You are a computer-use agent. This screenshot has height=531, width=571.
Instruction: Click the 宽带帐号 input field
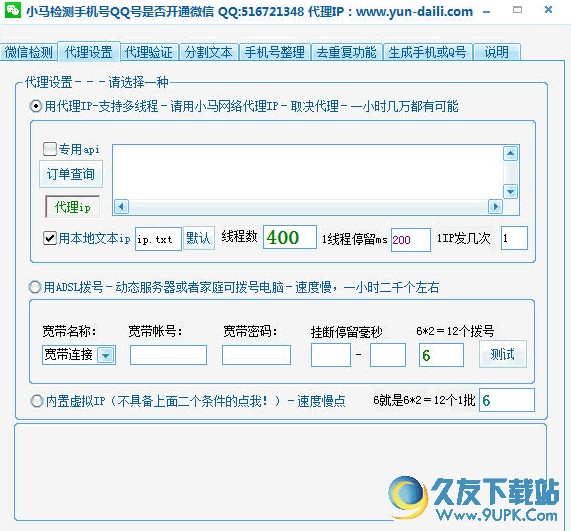[169, 355]
